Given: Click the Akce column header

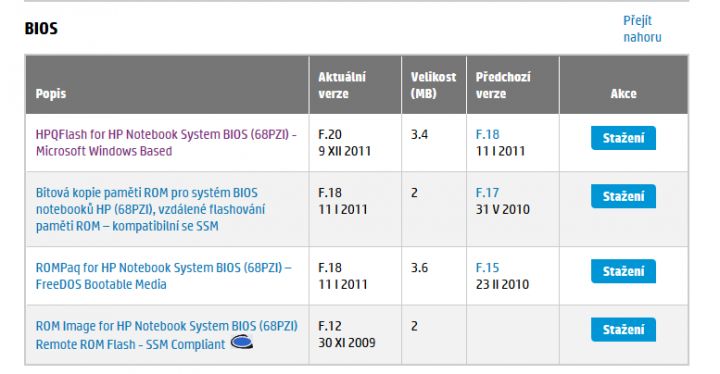Looking at the screenshot, I should (623, 93).
